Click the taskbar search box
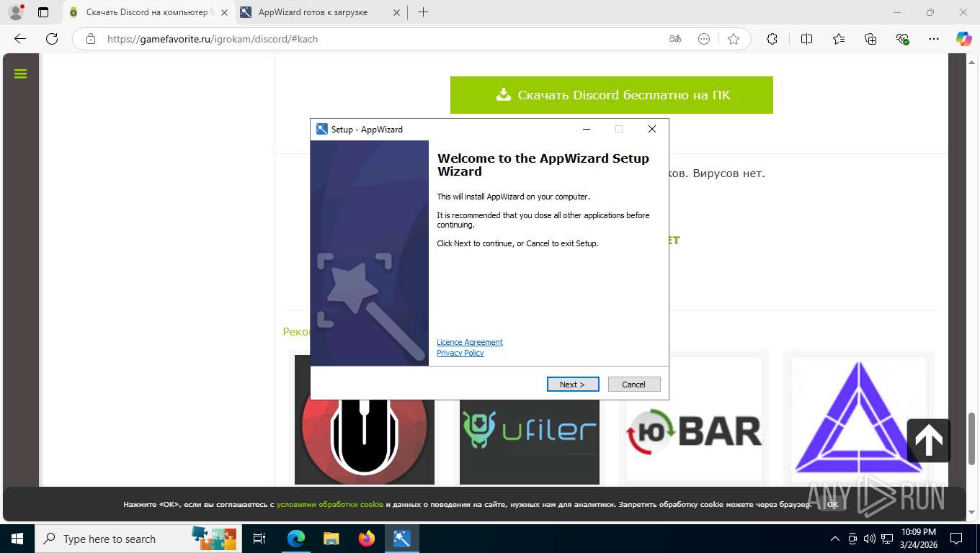Screen dimensions: 980x553 click(138, 539)
